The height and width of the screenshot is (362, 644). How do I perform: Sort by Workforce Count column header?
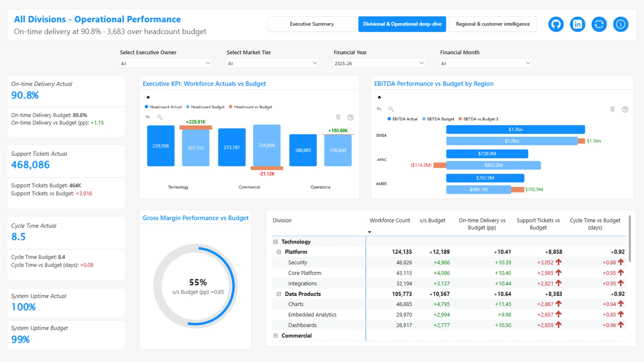coord(389,221)
